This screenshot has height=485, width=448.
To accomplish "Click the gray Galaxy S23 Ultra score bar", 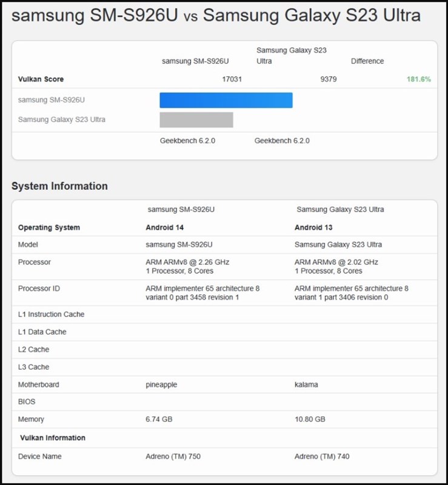I will [x=196, y=119].
